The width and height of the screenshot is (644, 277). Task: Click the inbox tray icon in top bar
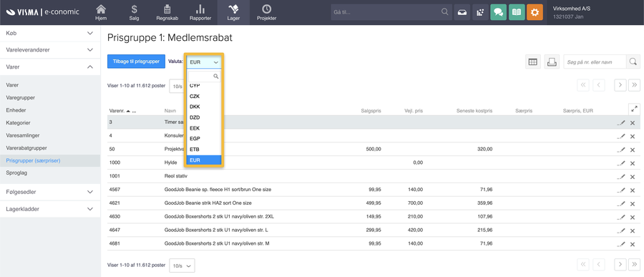point(462,12)
